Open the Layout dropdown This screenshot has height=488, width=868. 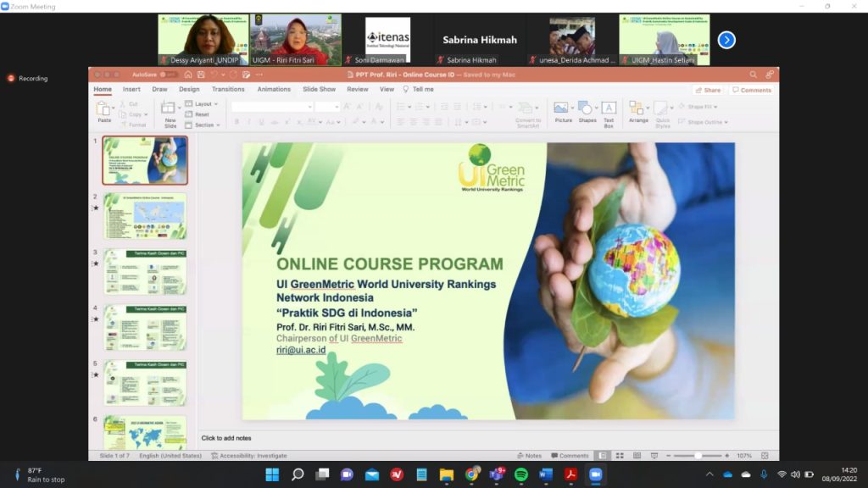click(x=202, y=104)
